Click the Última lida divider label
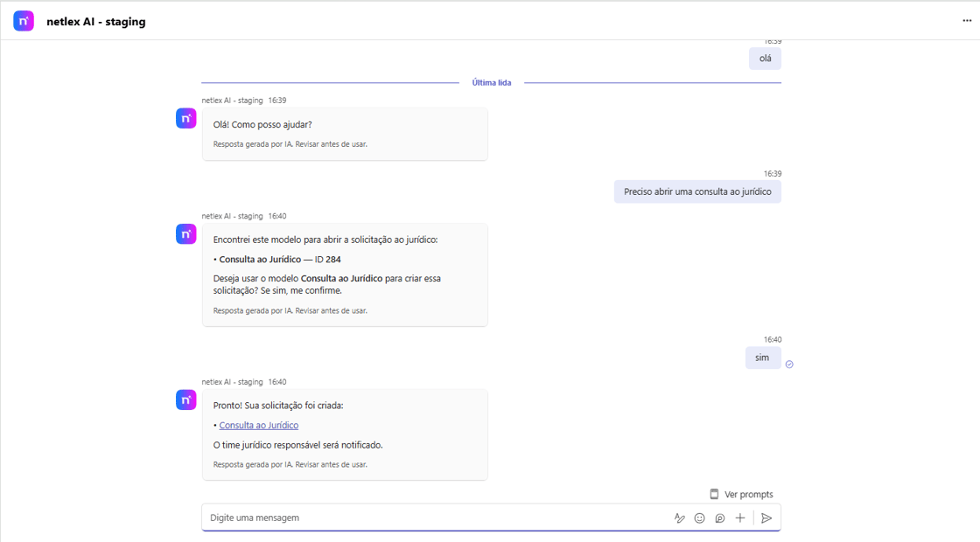Viewport: 980px width, 542px height. (491, 82)
